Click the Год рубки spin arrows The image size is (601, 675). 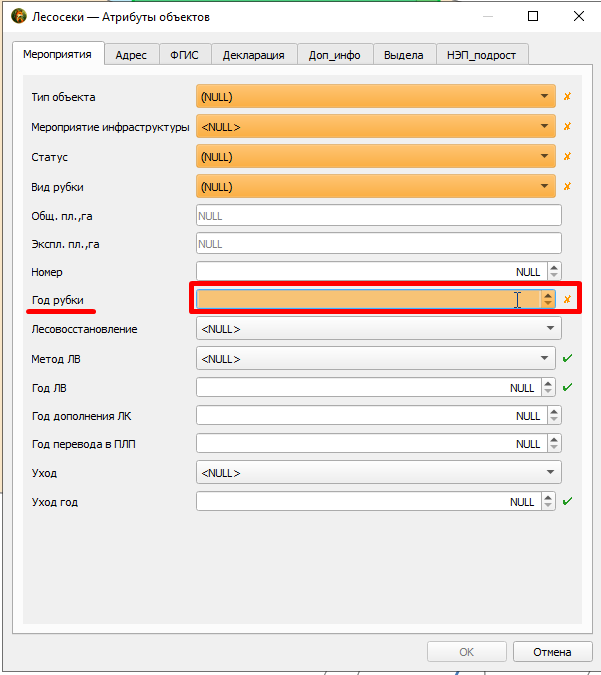pyautogui.click(x=548, y=299)
